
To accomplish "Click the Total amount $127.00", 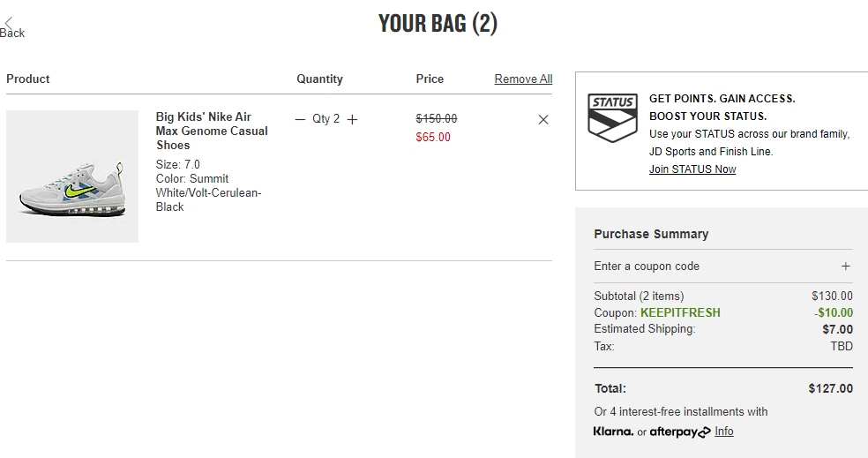I will tap(830, 388).
